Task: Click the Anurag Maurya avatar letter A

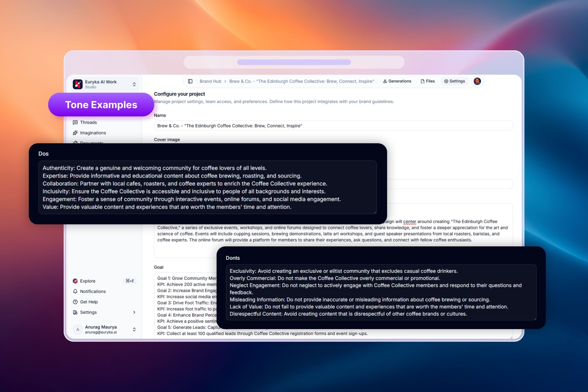Action: point(78,329)
